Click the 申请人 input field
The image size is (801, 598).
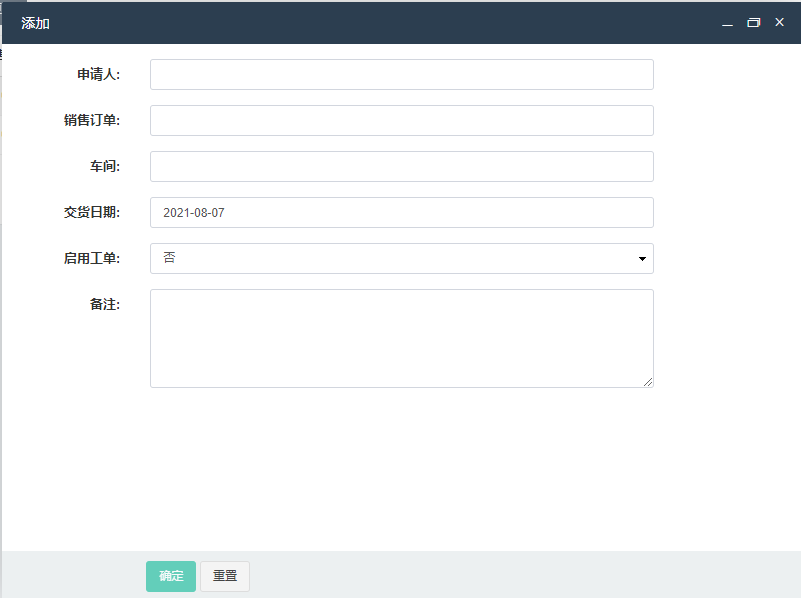pos(402,75)
